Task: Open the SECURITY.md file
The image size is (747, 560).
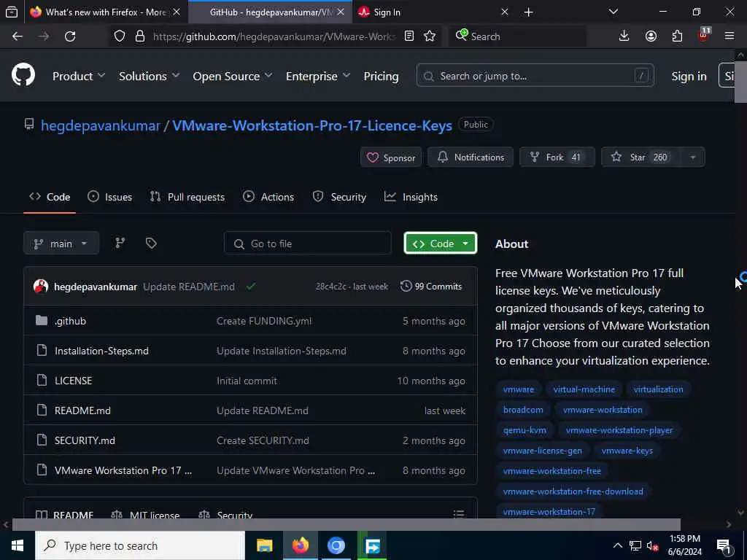Action: [85, 440]
